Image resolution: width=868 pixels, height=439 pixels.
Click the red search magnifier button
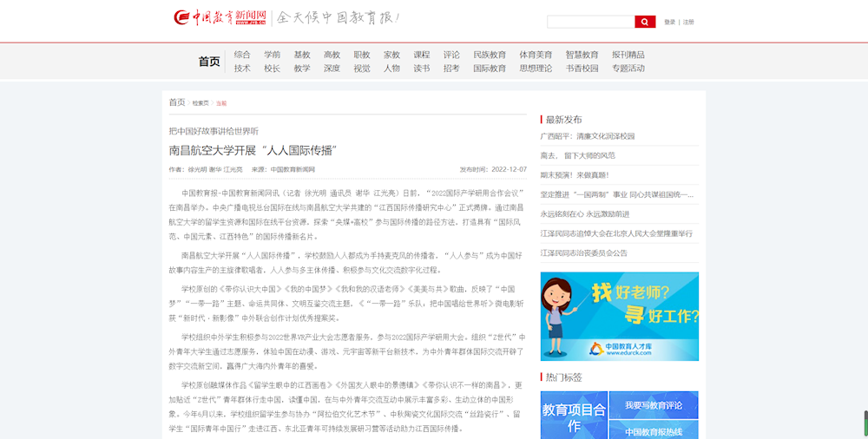tap(645, 22)
